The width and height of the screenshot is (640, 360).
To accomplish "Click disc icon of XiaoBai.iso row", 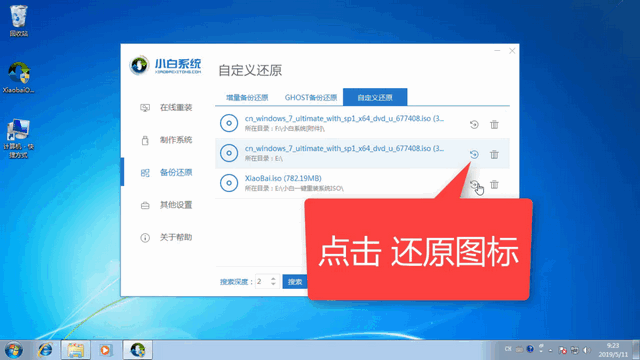I will (229, 183).
